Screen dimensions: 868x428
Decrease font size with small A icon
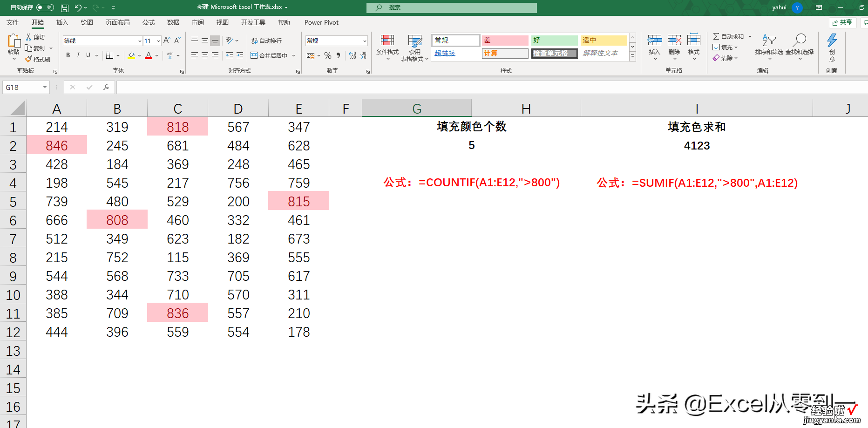pos(177,41)
